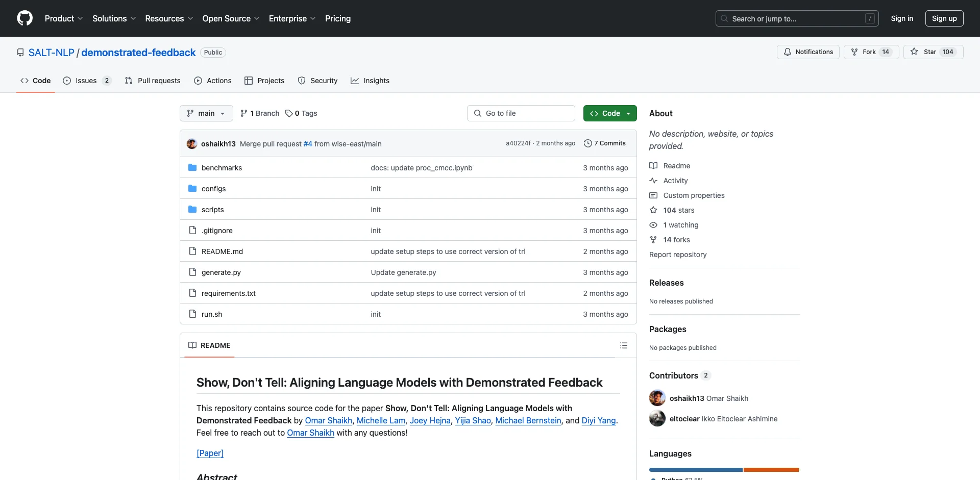Select the README tab in file viewer
Screen dimensions: 980x480
tap(209, 345)
